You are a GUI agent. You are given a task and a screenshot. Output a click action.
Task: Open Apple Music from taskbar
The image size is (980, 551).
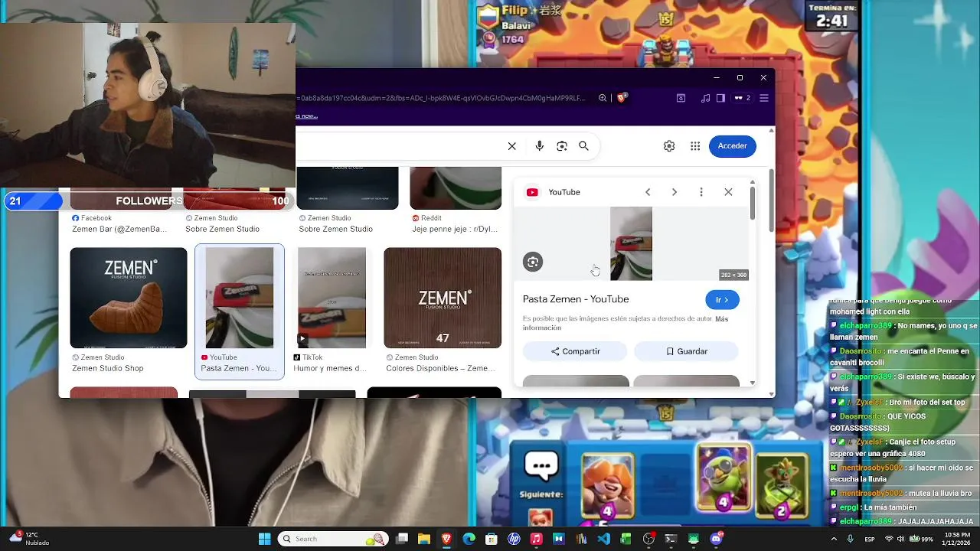537,539
